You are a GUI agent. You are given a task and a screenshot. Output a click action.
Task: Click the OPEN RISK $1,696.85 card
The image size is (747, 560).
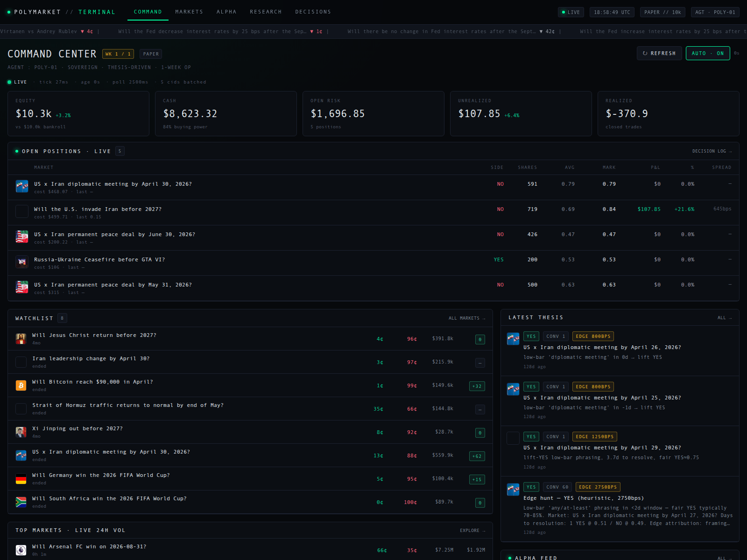pos(373,113)
